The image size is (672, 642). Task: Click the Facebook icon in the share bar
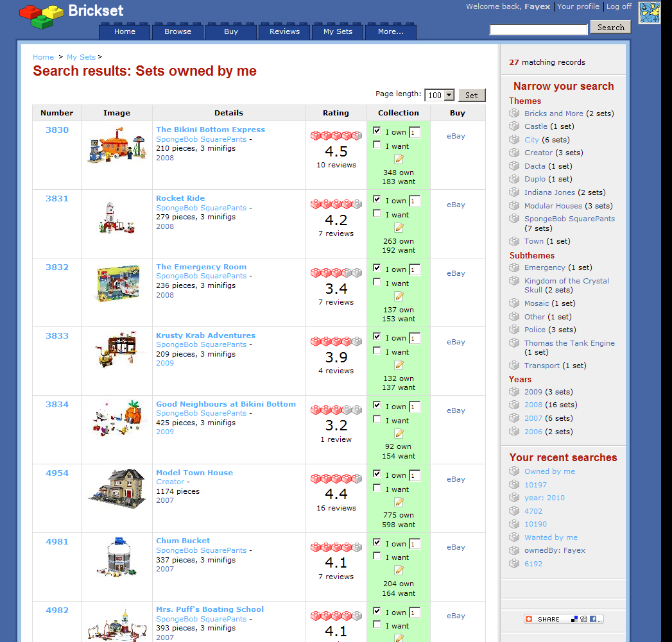pyautogui.click(x=593, y=619)
